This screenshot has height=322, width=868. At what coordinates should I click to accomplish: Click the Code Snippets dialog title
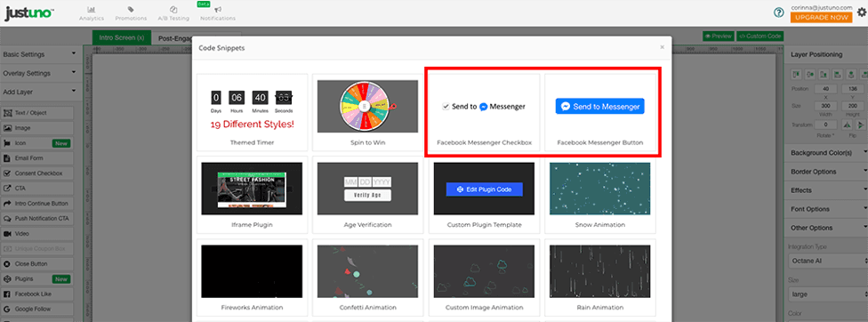click(221, 48)
